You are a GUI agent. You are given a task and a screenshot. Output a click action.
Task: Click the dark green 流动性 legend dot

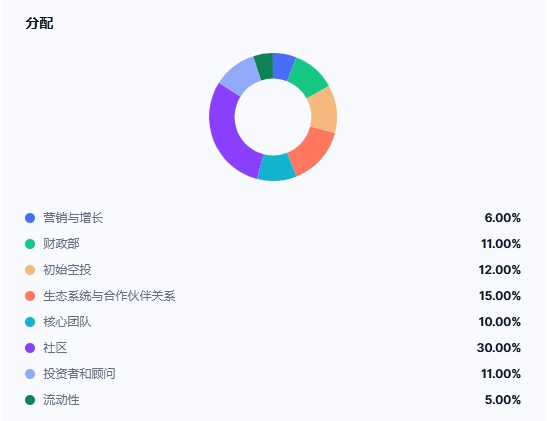[30, 400]
